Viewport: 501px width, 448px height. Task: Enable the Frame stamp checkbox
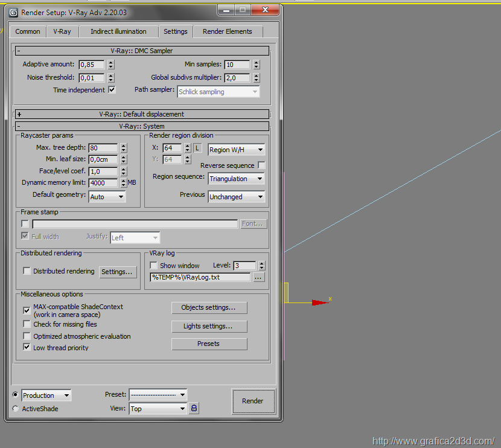[x=25, y=223]
